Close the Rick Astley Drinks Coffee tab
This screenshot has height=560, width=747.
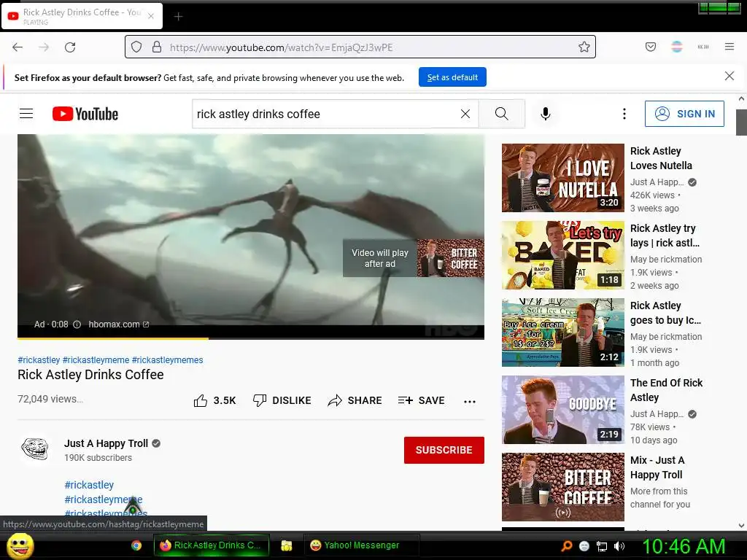pyautogui.click(x=151, y=16)
